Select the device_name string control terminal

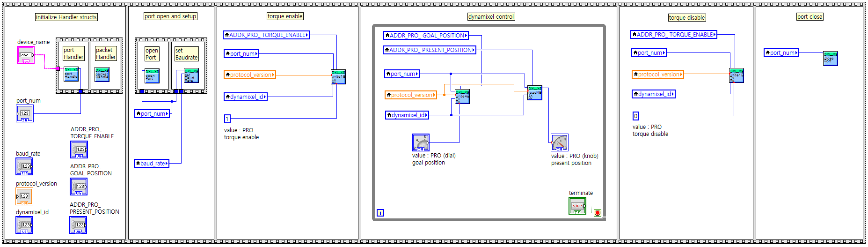pos(26,55)
